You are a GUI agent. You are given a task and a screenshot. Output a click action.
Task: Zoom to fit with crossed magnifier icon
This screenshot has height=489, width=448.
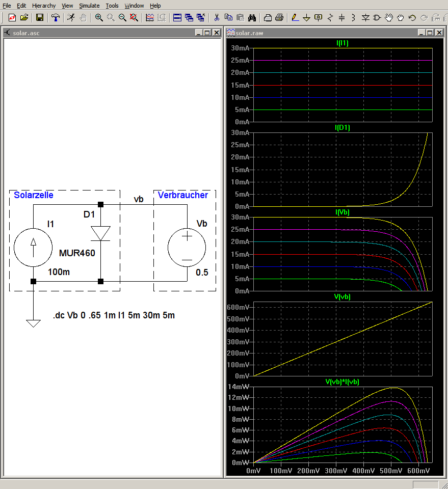click(134, 17)
